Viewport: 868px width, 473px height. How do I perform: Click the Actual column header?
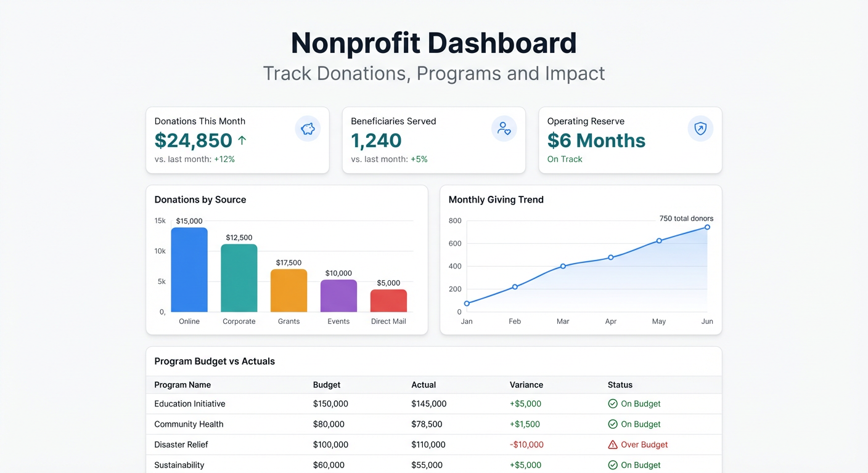point(424,384)
